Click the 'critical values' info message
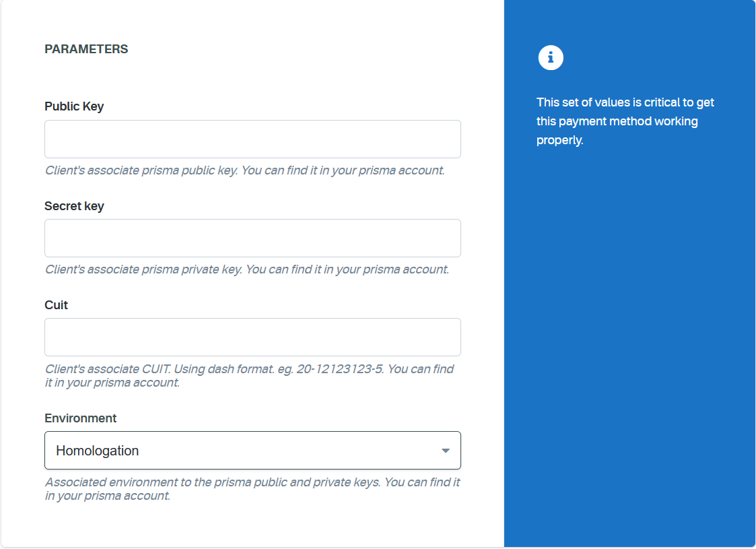The width and height of the screenshot is (756, 549). click(x=625, y=121)
